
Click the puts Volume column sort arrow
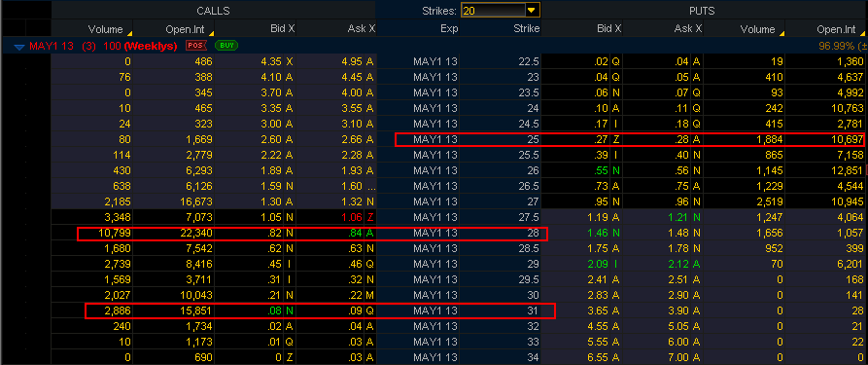[781, 33]
